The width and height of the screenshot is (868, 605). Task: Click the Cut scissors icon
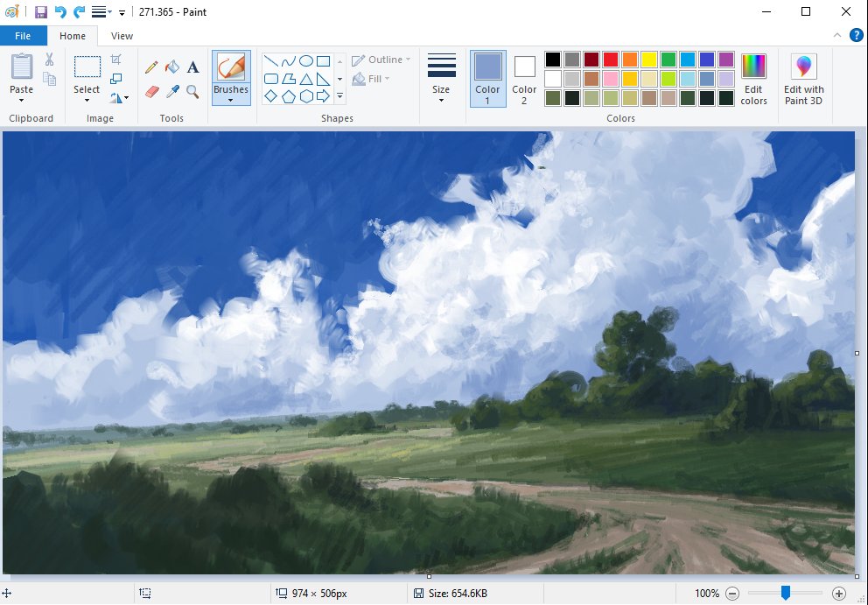(x=49, y=60)
